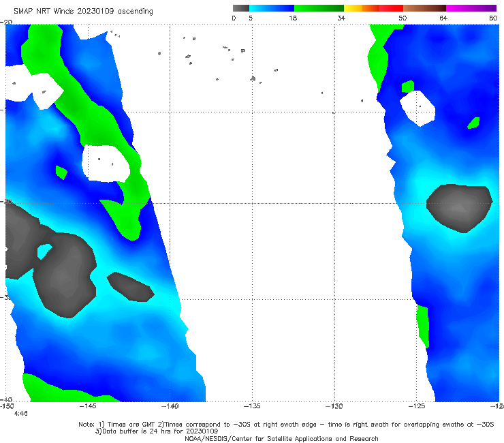The width and height of the screenshot is (504, 443).
Task: Click the green segment of the color bar
Action: click(x=319, y=8)
